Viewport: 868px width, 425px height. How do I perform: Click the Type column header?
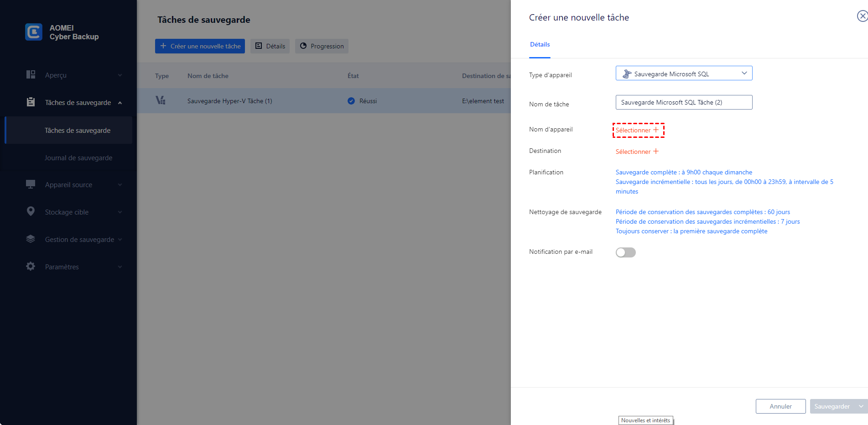(x=162, y=76)
